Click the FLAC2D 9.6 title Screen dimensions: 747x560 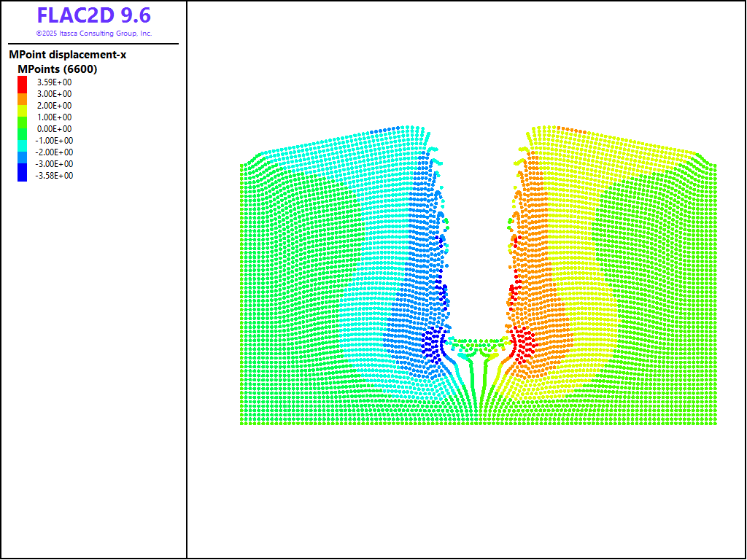pos(94,15)
